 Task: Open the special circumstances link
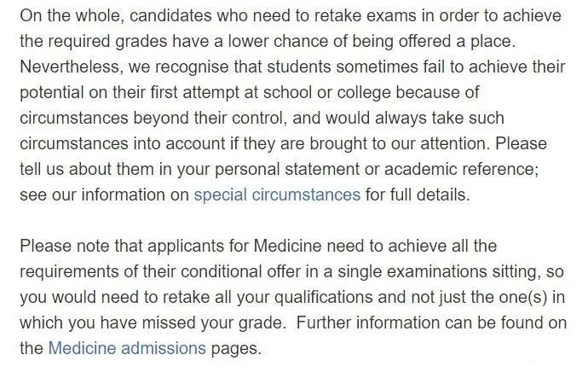pos(277,195)
